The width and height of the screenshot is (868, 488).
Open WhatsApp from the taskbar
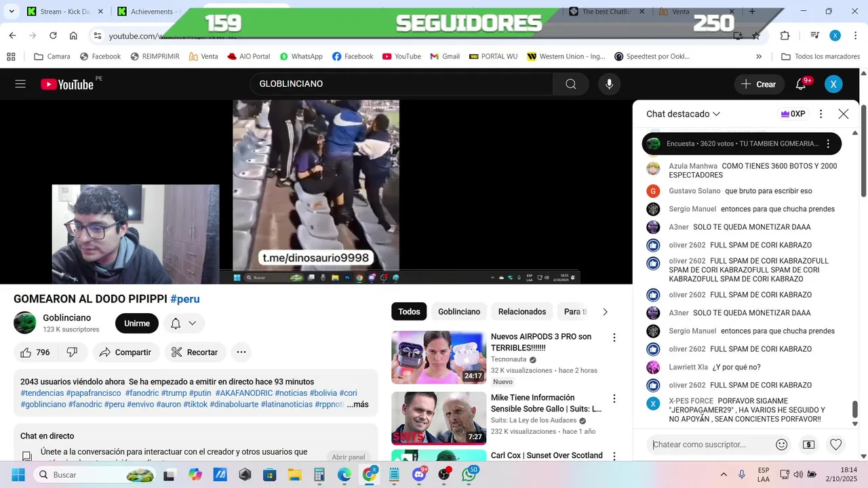pos(469,474)
